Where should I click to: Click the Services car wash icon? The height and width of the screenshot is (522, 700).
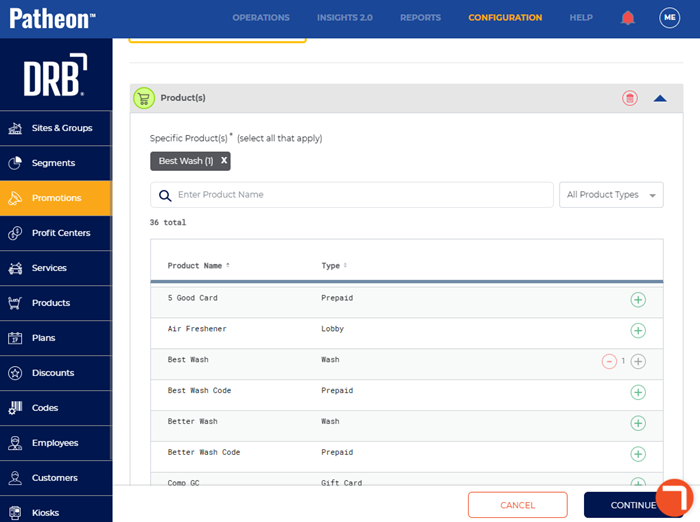click(x=15, y=268)
